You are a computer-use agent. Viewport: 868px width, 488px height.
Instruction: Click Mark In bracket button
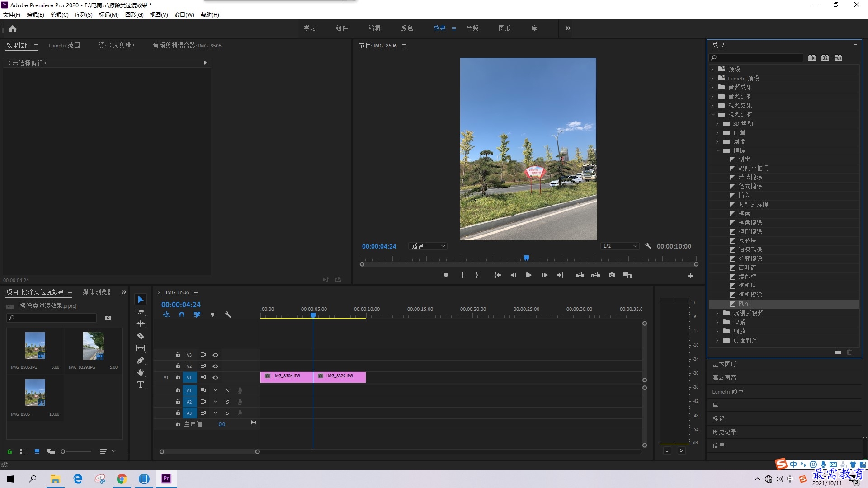462,275
